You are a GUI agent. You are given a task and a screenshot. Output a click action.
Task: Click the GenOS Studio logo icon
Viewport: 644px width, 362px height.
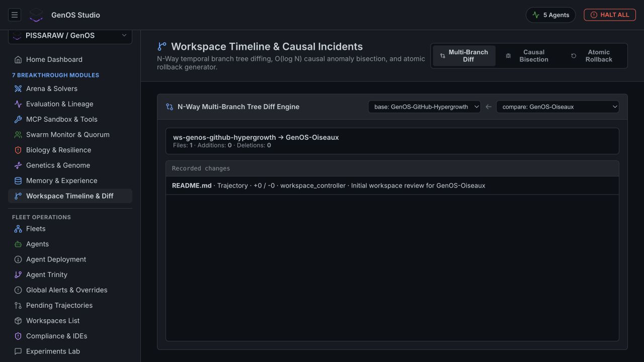[36, 15]
